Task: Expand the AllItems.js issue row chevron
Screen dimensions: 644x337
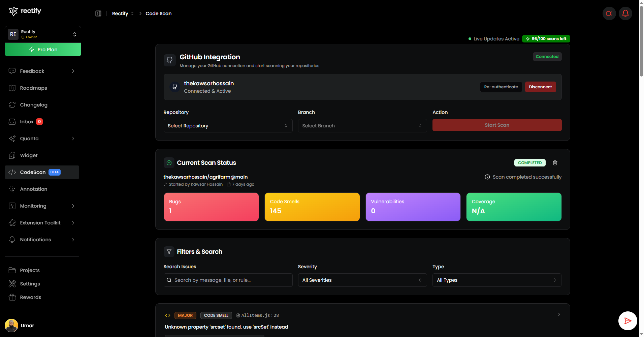Action: pos(559,314)
